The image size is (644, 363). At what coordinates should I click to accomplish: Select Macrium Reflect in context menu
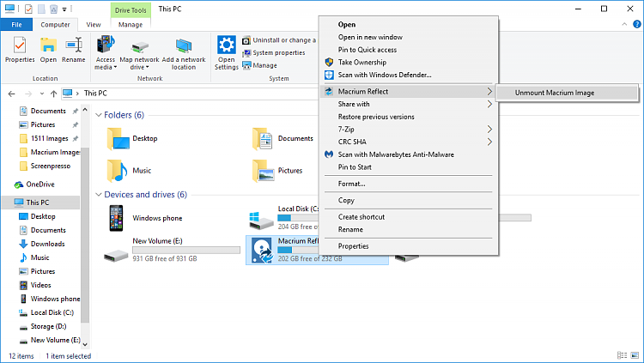(409, 92)
